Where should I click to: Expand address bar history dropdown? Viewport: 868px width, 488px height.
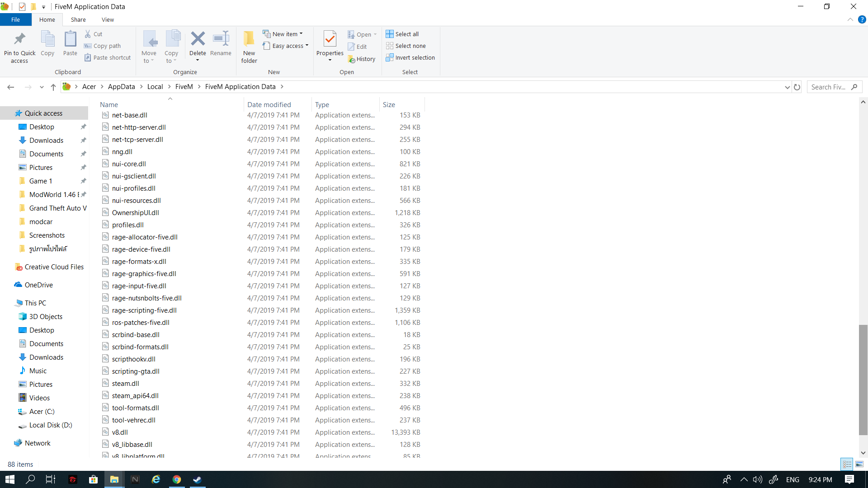point(787,87)
